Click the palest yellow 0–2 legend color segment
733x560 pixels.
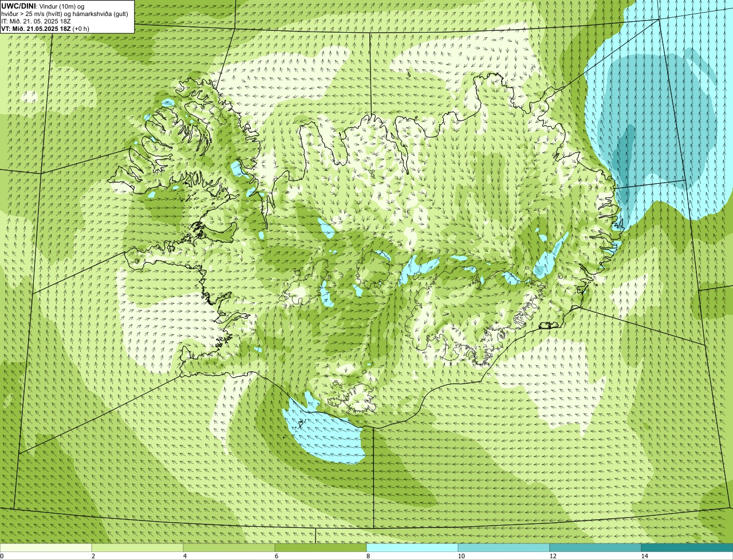pos(46,547)
